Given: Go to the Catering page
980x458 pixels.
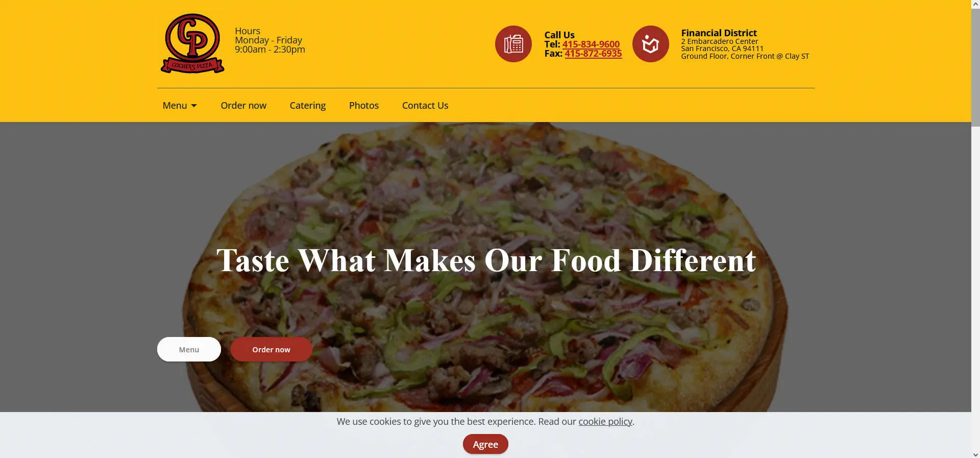Looking at the screenshot, I should [x=308, y=105].
